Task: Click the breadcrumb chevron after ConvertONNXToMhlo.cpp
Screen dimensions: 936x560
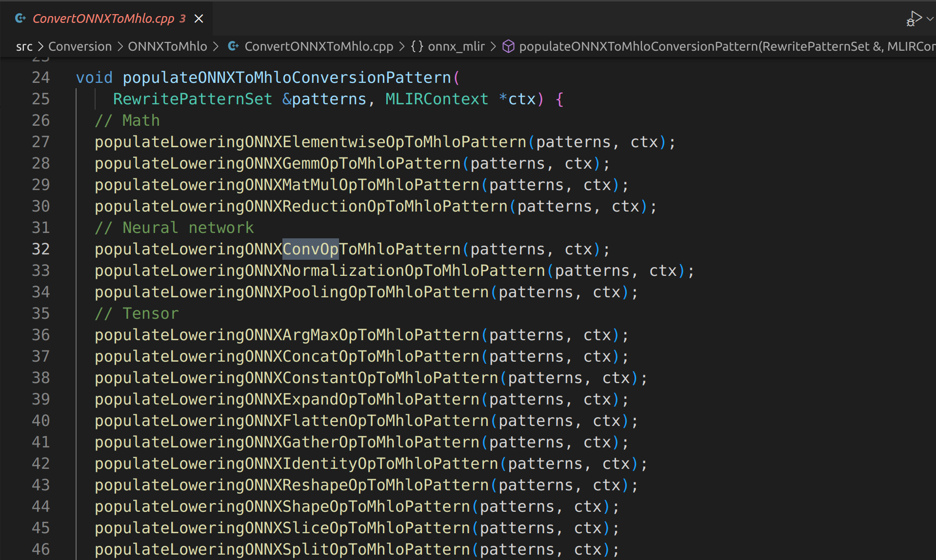Action: 402,46
